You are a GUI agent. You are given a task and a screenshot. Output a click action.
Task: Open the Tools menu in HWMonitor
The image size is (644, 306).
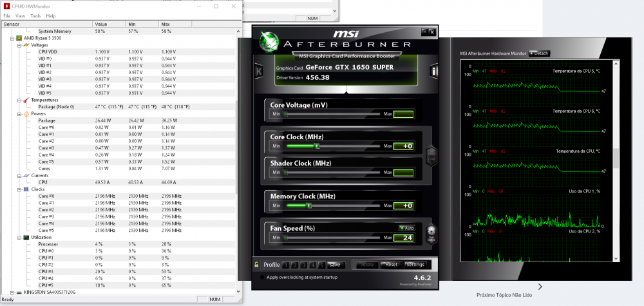pyautogui.click(x=35, y=15)
